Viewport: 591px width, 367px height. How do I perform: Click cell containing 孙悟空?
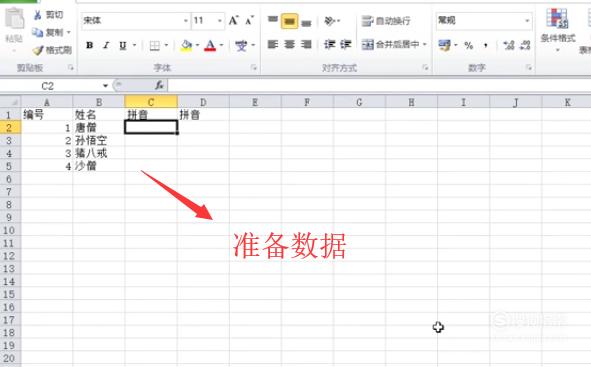pos(99,141)
